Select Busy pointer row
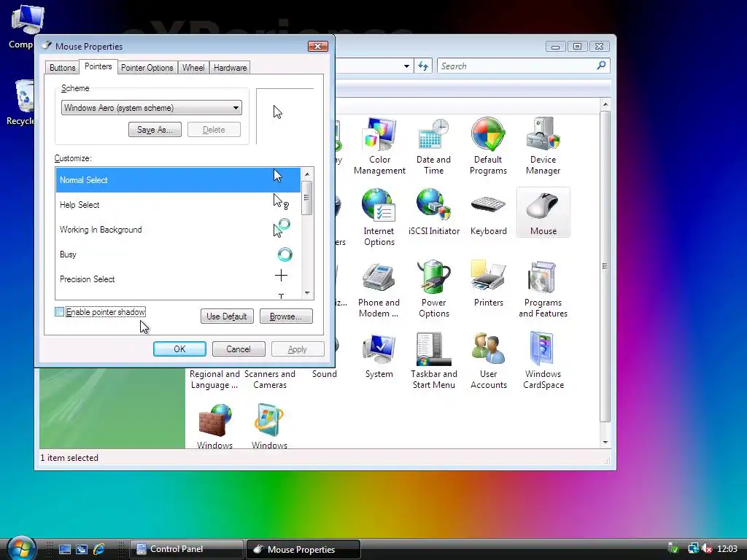747x560 pixels. pyautogui.click(x=178, y=254)
